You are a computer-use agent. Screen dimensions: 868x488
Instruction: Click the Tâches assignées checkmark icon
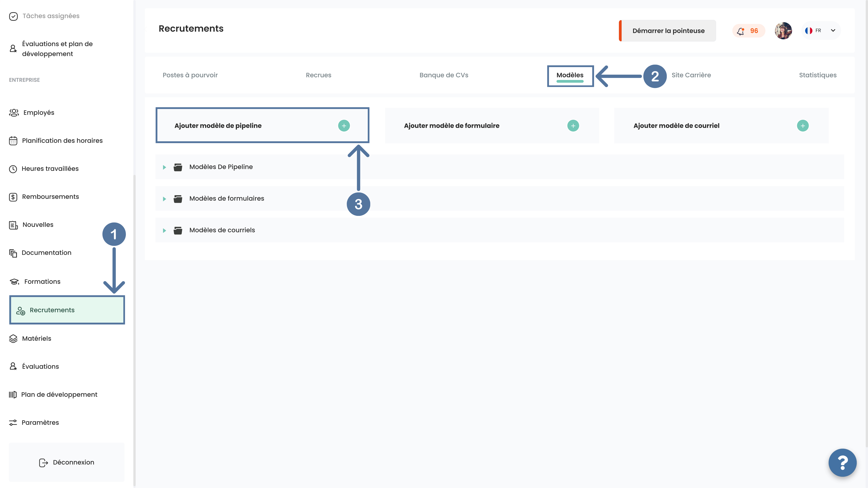[x=13, y=16]
